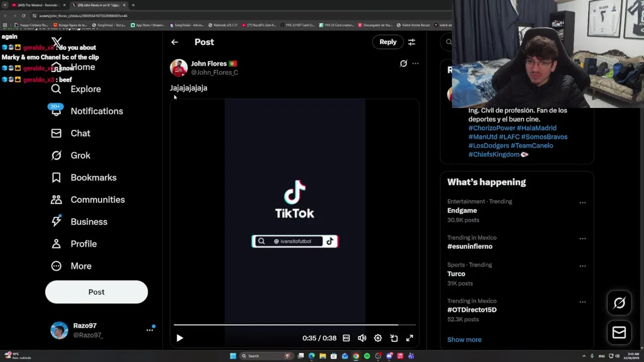Open Chat from the sidebar

coord(70,133)
